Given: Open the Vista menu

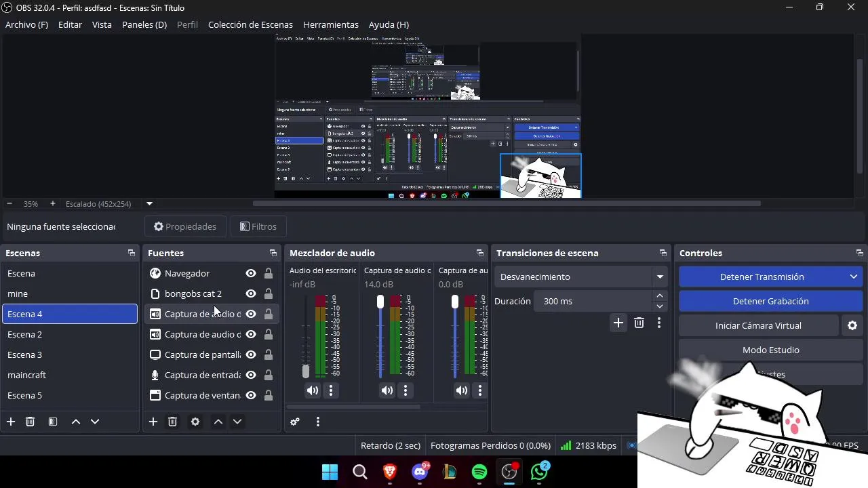Looking at the screenshot, I should click(x=102, y=24).
